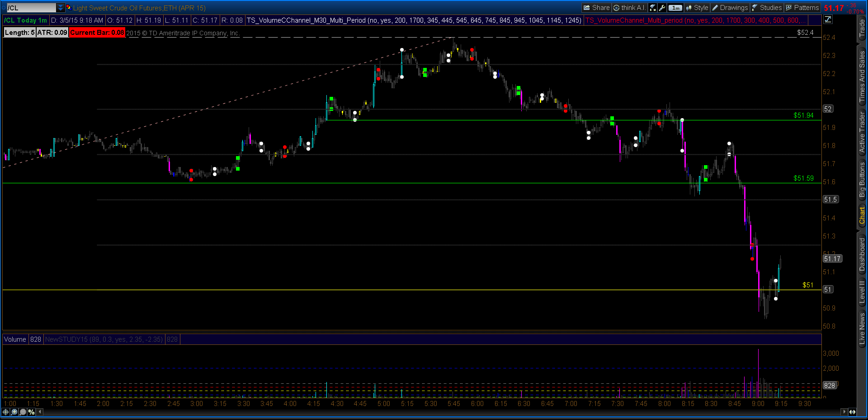Screen dimensions: 868x420
Task: Click the small symbol info icon beside selector
Action: pyautogui.click(x=69, y=8)
